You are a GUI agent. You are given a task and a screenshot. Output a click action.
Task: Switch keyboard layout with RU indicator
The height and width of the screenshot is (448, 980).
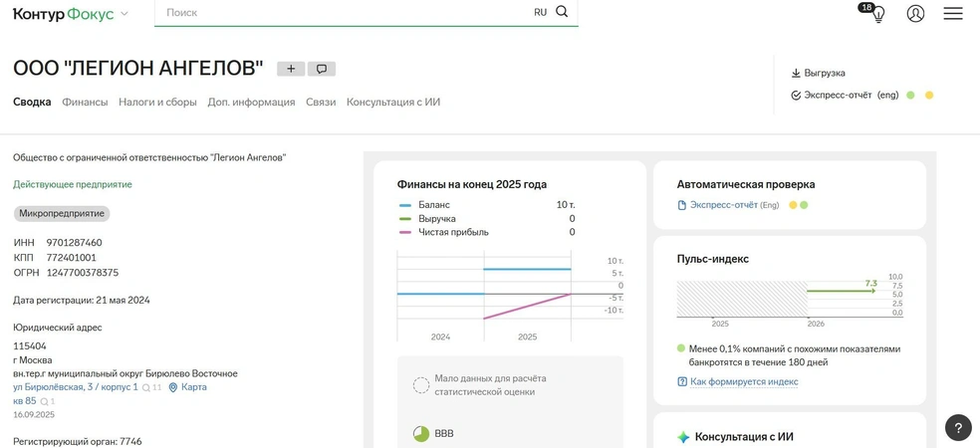[540, 13]
